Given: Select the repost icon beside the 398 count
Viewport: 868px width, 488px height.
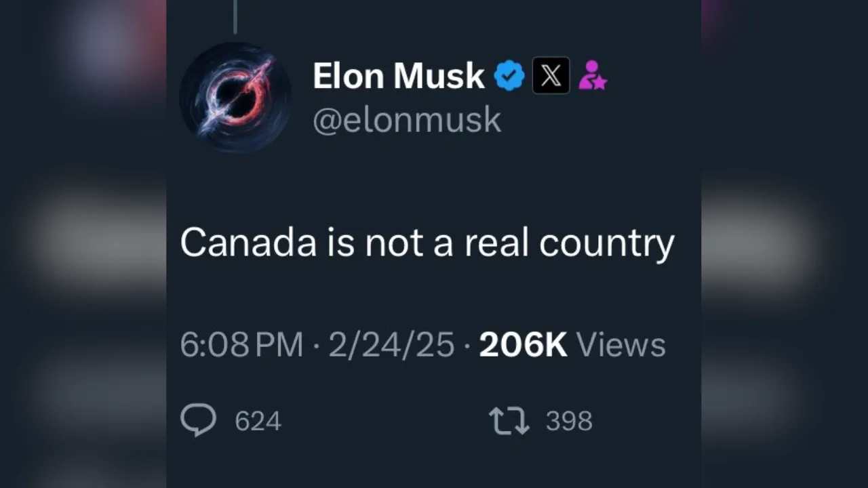Looking at the screenshot, I should click(x=508, y=420).
